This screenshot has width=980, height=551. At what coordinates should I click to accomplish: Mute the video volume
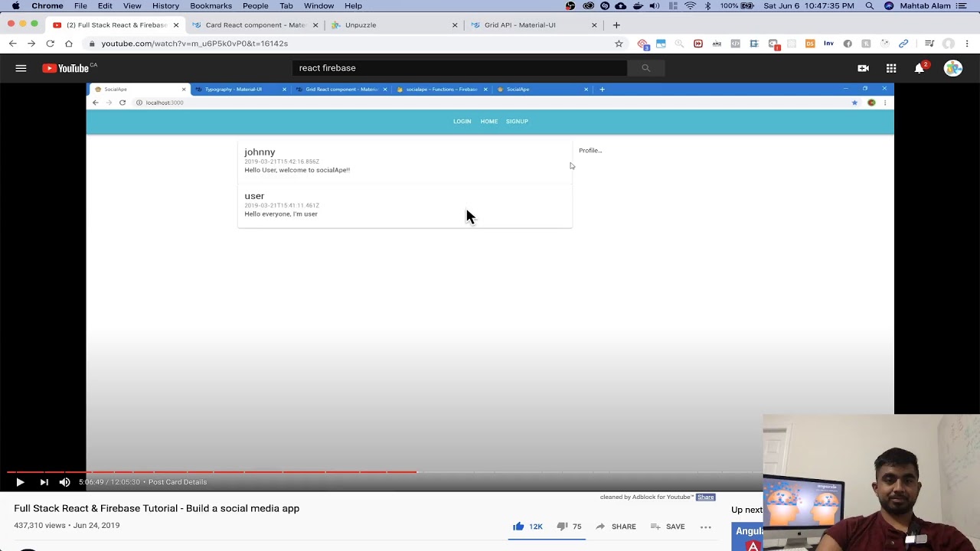pyautogui.click(x=64, y=482)
